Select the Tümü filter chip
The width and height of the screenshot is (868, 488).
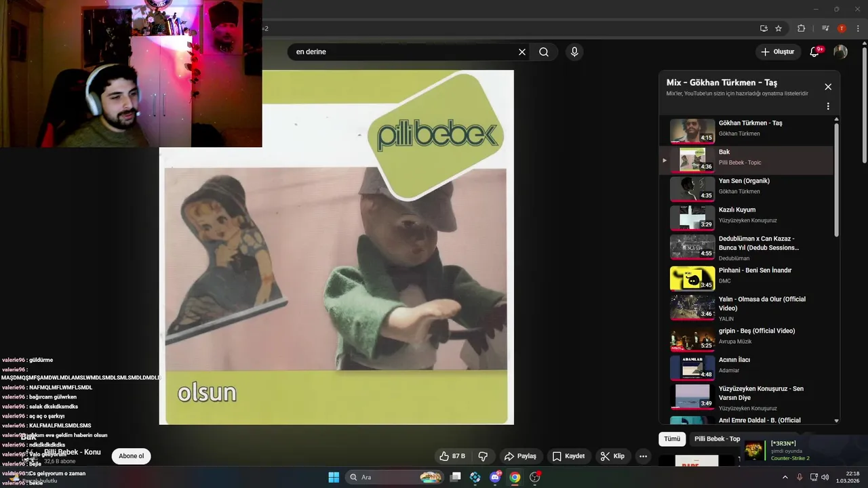(672, 439)
